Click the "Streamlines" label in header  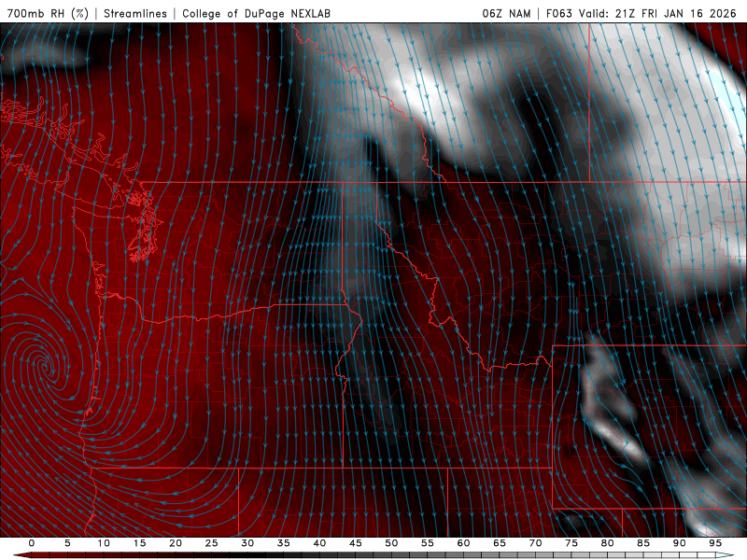(x=135, y=13)
